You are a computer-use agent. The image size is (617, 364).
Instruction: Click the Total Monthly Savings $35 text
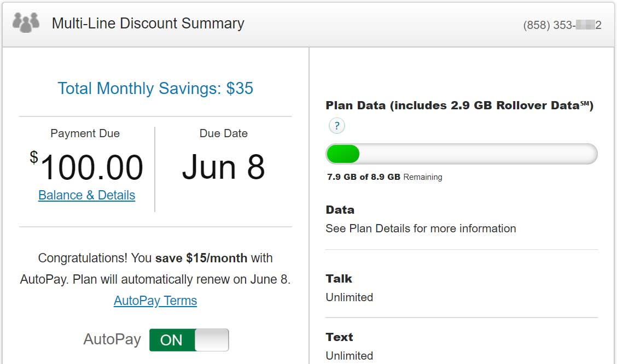[x=155, y=89]
